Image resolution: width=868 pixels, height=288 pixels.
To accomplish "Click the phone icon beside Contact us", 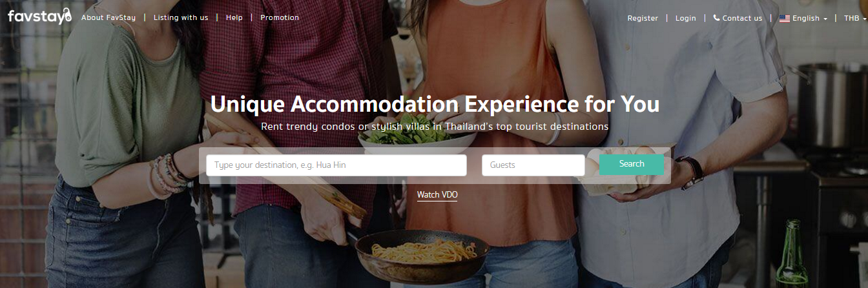I will 716,18.
